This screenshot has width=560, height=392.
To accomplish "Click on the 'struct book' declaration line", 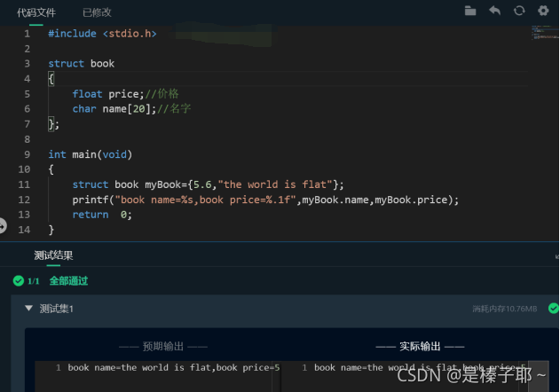I will pyautogui.click(x=82, y=64).
